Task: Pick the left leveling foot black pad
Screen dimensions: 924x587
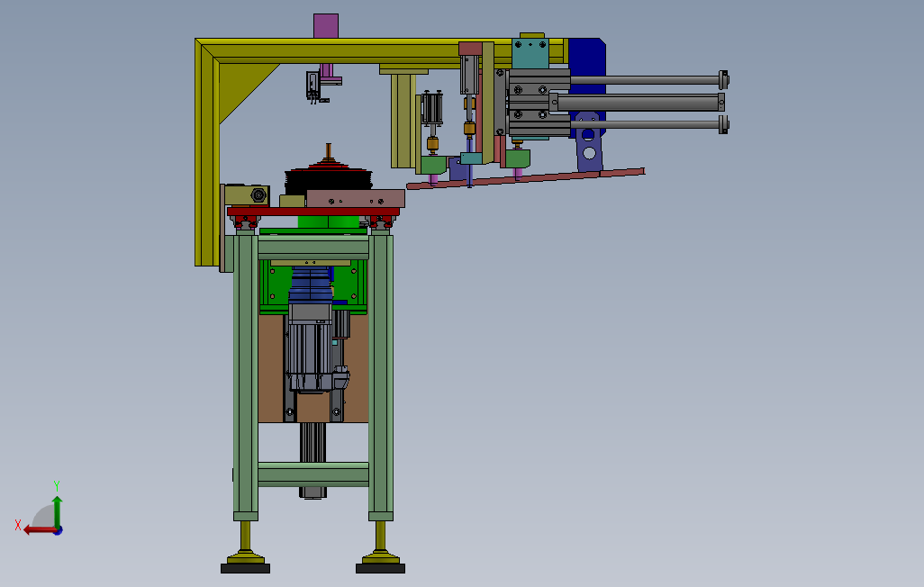Action: (245, 568)
